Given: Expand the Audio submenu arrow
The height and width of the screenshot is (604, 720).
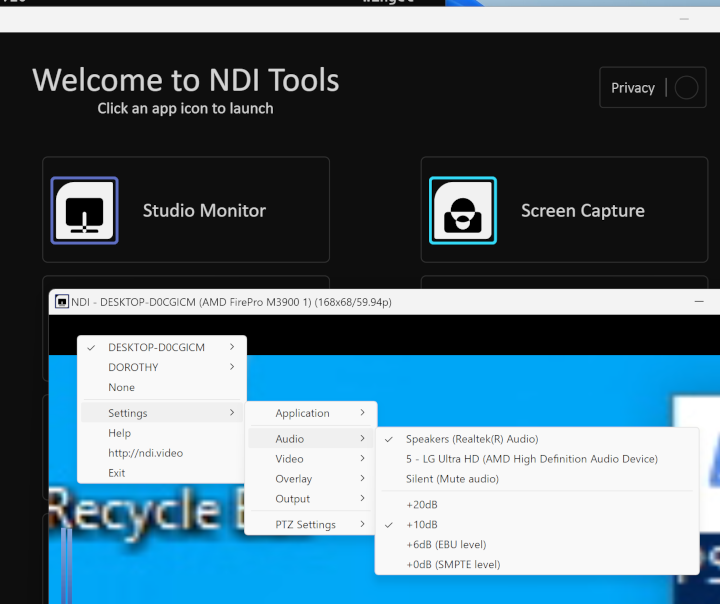Looking at the screenshot, I should click(362, 438).
